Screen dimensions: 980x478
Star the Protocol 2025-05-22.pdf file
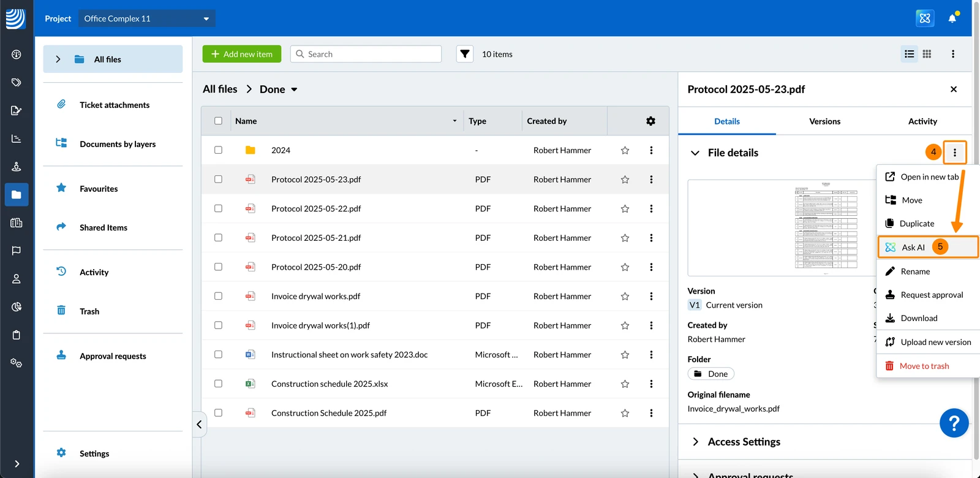click(x=625, y=208)
